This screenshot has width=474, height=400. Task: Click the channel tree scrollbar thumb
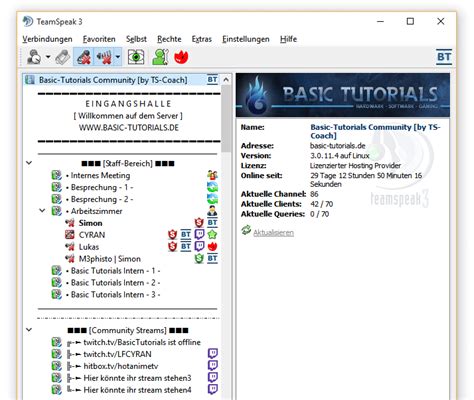click(226, 118)
